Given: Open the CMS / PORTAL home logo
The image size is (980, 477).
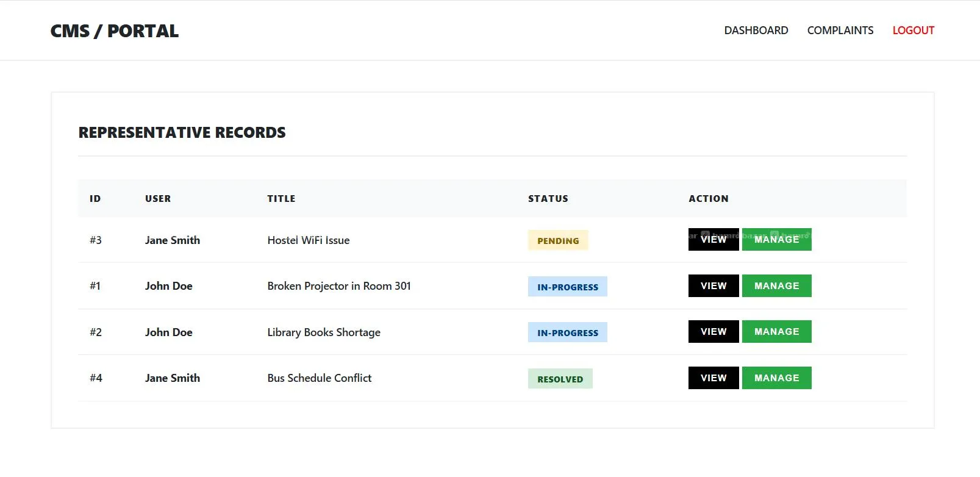Looking at the screenshot, I should coord(114,31).
